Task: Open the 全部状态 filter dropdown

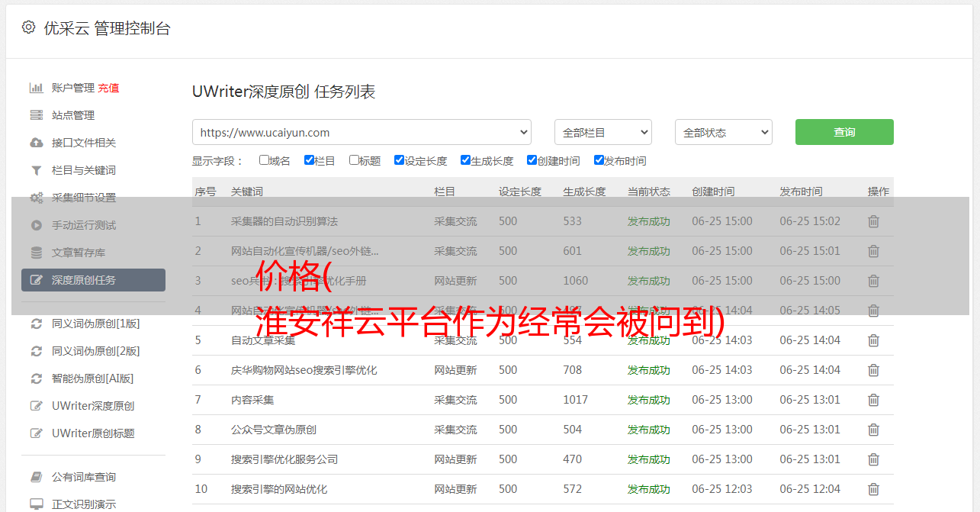Action: 723,132
